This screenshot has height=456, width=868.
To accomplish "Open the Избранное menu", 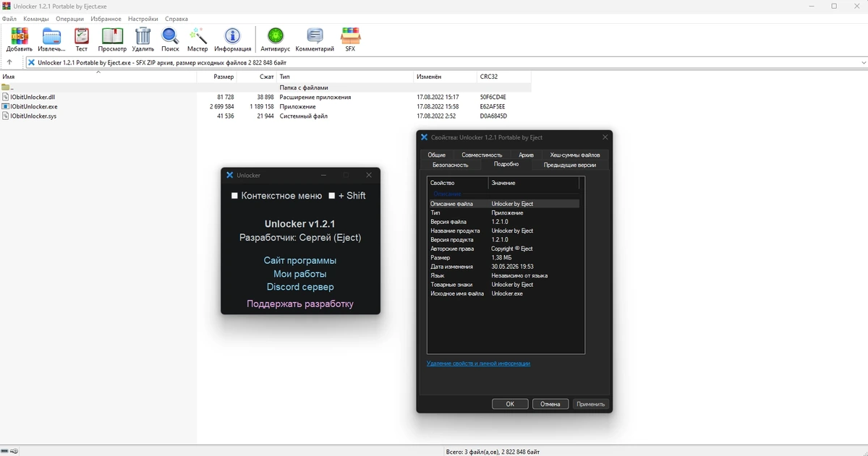I will pyautogui.click(x=106, y=19).
